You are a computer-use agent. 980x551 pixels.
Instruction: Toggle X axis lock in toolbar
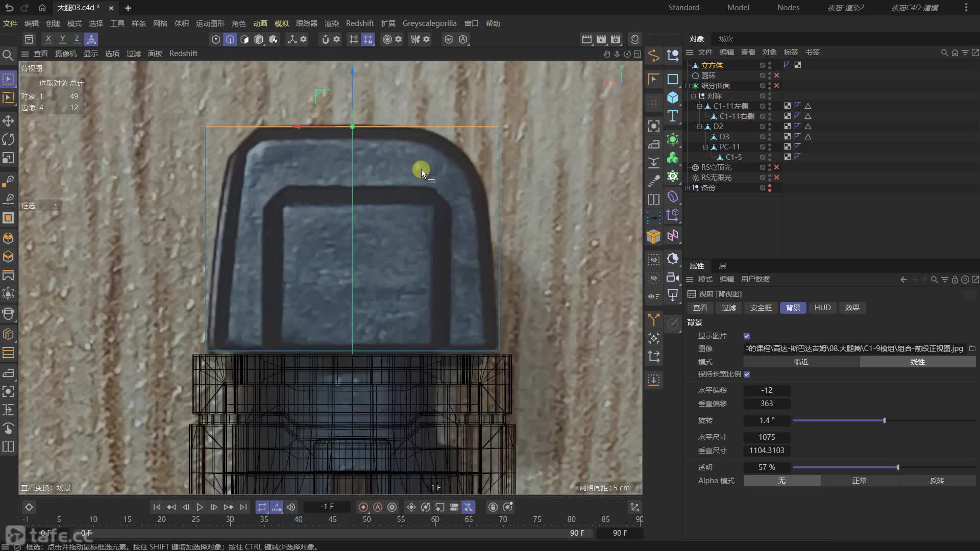click(48, 39)
